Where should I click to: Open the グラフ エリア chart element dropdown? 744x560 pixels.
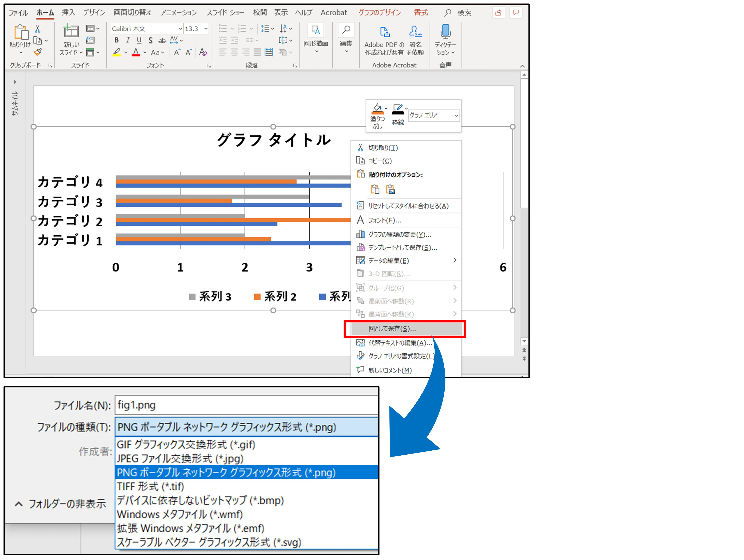[456, 116]
